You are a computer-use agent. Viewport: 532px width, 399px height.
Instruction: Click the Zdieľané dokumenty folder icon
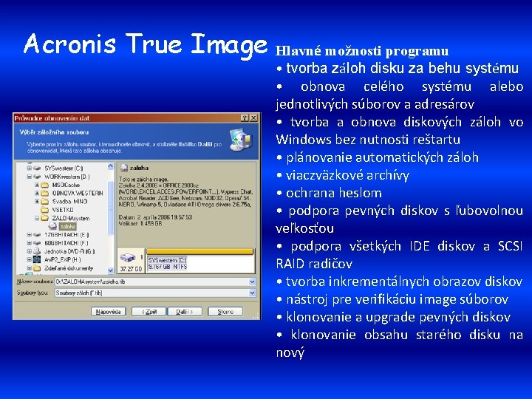click(37, 268)
